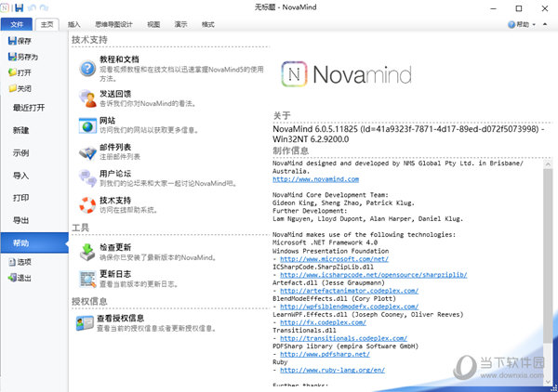Open the wpfslblendmodefx.codeplex.com link
This screenshot has height=392, width=558.
(349, 307)
